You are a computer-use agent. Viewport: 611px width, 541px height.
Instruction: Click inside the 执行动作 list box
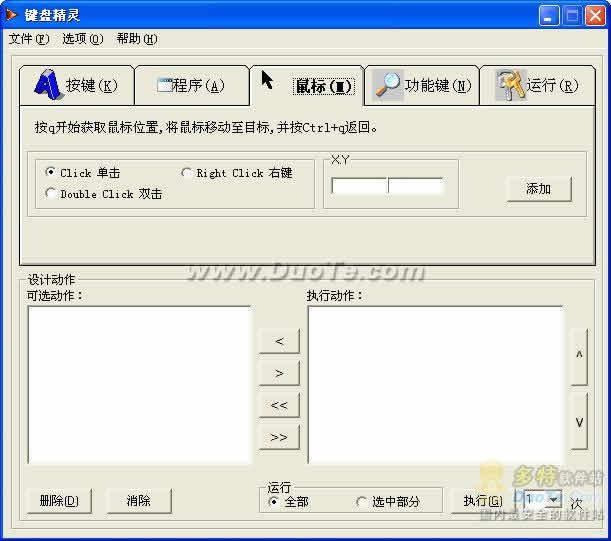coord(436,385)
